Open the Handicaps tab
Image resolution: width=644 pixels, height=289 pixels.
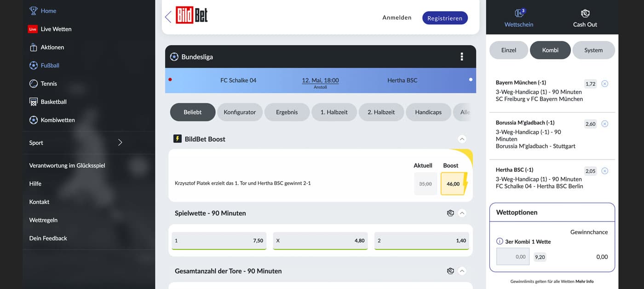pyautogui.click(x=428, y=112)
